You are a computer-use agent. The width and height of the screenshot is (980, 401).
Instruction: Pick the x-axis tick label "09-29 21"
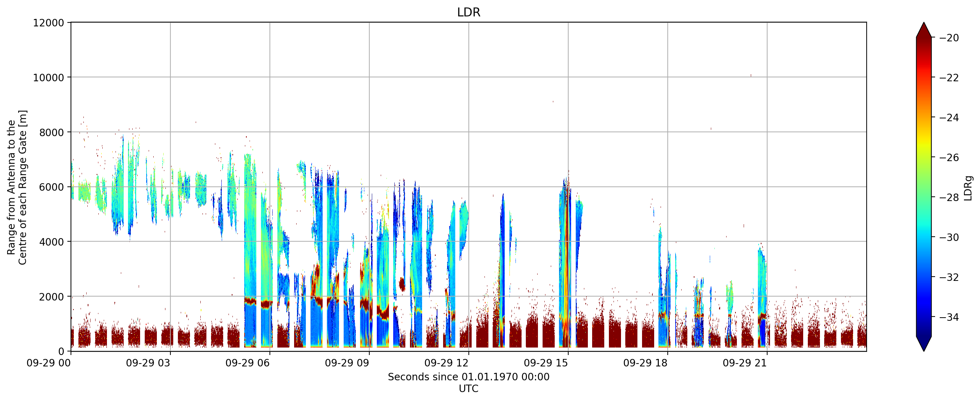point(745,363)
